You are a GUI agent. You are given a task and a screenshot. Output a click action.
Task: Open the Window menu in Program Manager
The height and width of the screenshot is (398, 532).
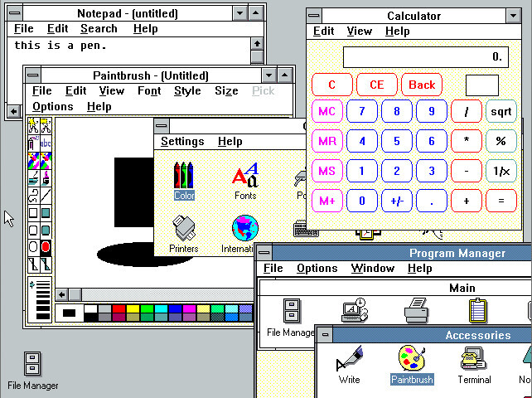tap(373, 269)
